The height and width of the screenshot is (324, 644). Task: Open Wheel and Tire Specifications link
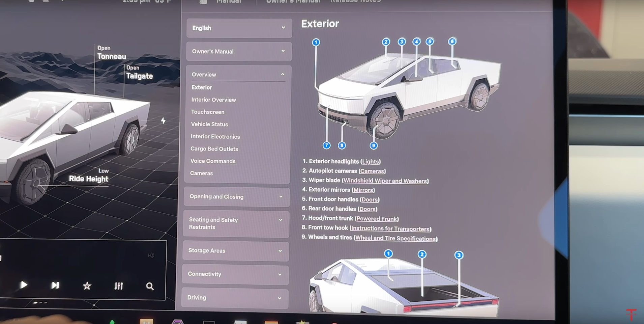[x=396, y=239]
